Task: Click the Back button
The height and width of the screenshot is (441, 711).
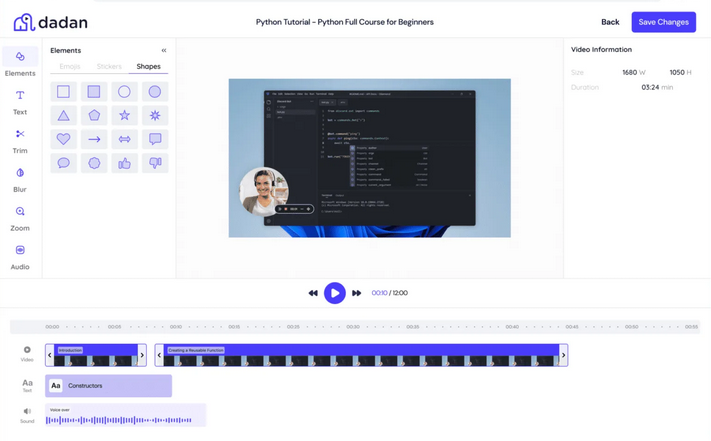Action: click(610, 22)
